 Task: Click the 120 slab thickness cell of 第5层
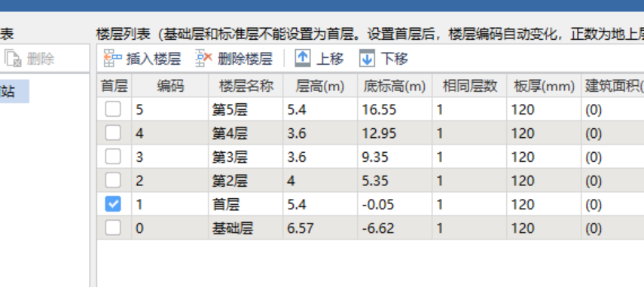click(x=544, y=110)
